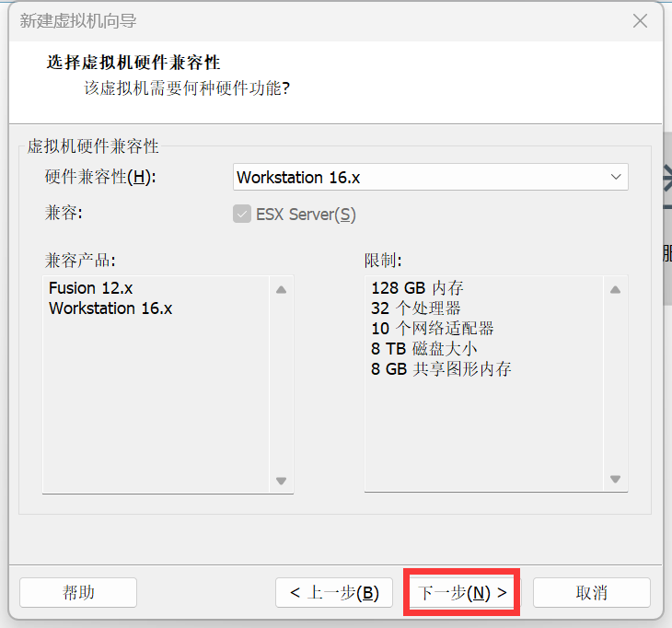This screenshot has width=672, height=628.
Task: Select the 128 GB 内存 limit entry
Action: (x=417, y=288)
